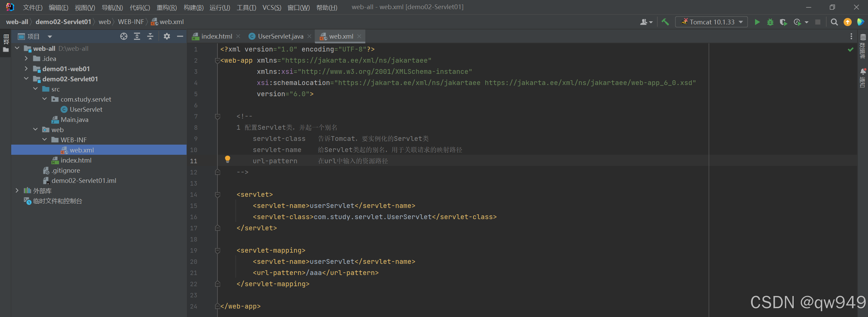Run the Tomcat 10.1.33 configuration
Screen dimensions: 868x317
757,22
